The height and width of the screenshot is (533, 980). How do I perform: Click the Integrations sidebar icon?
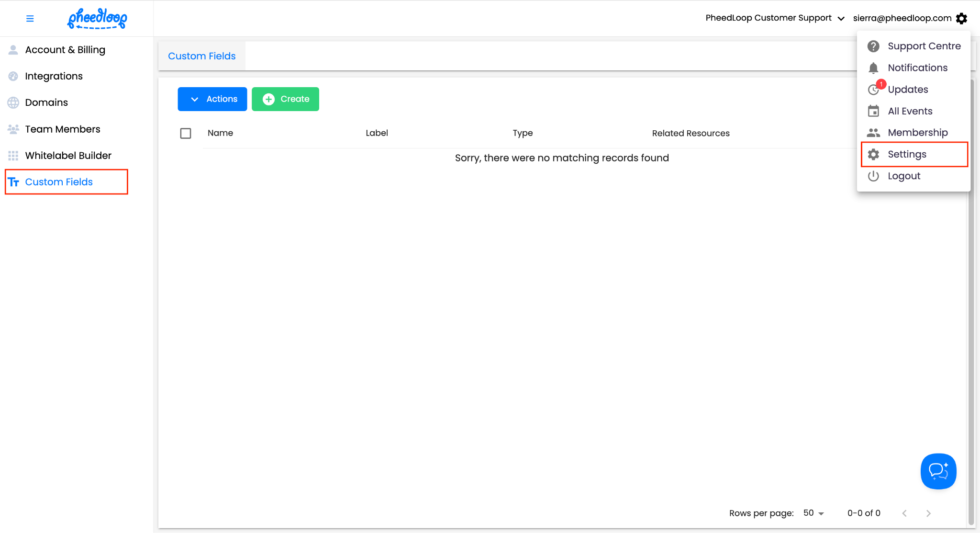13,76
